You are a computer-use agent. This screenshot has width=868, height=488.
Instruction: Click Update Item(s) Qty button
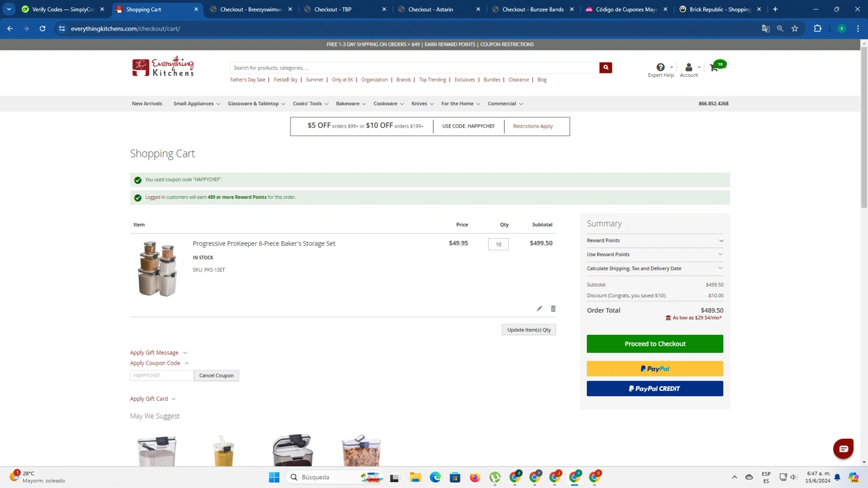pos(529,330)
